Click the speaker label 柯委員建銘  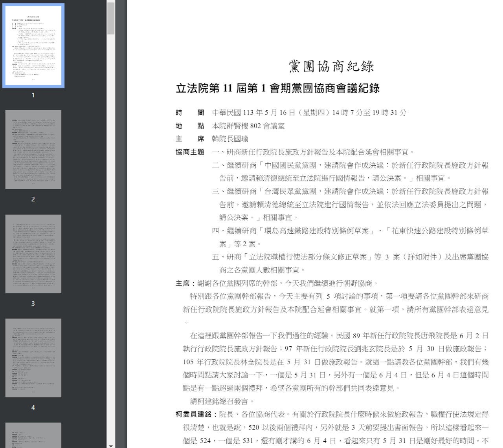[x=194, y=414]
